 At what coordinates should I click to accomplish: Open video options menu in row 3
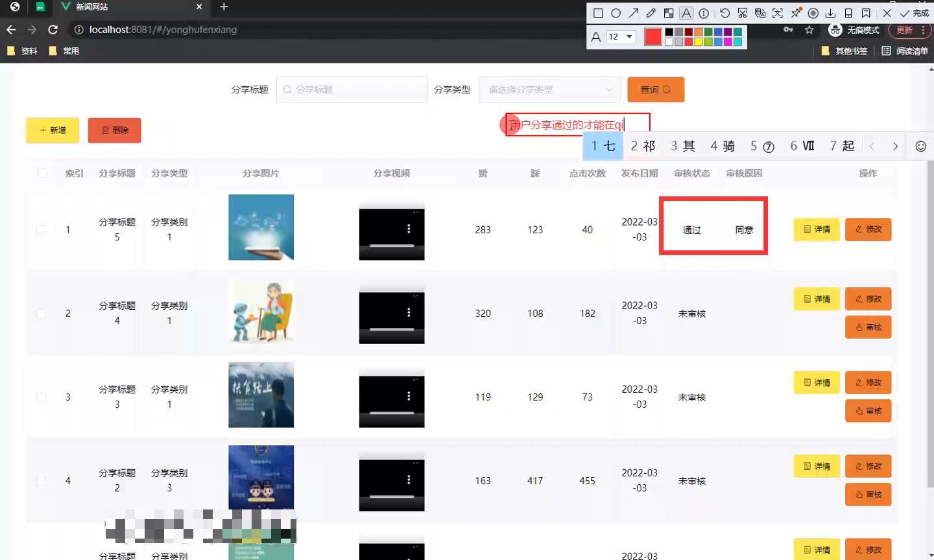(409, 395)
